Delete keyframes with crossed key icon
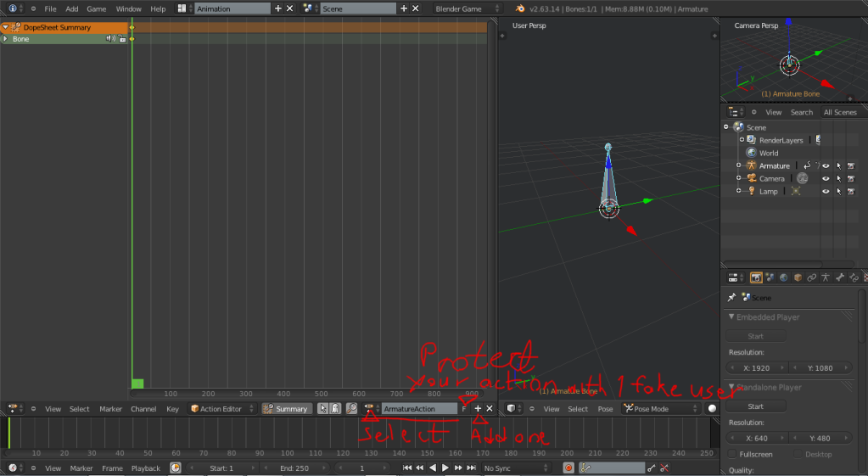 (664, 468)
